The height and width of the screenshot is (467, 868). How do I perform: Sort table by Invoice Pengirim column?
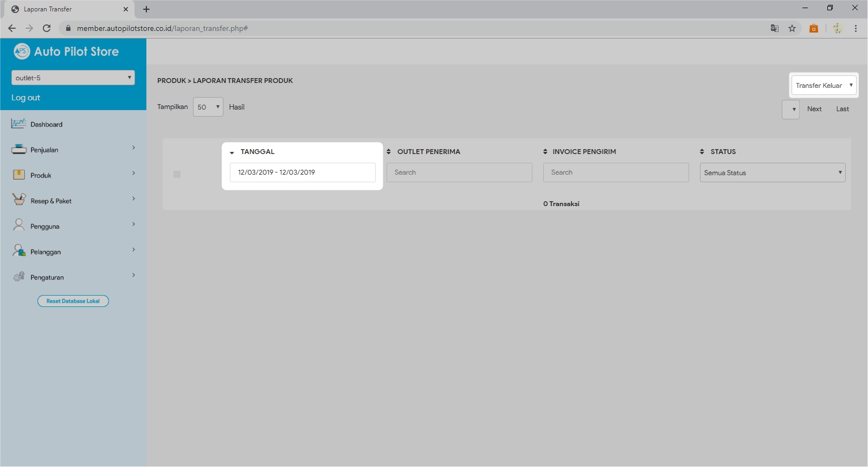[x=583, y=152]
